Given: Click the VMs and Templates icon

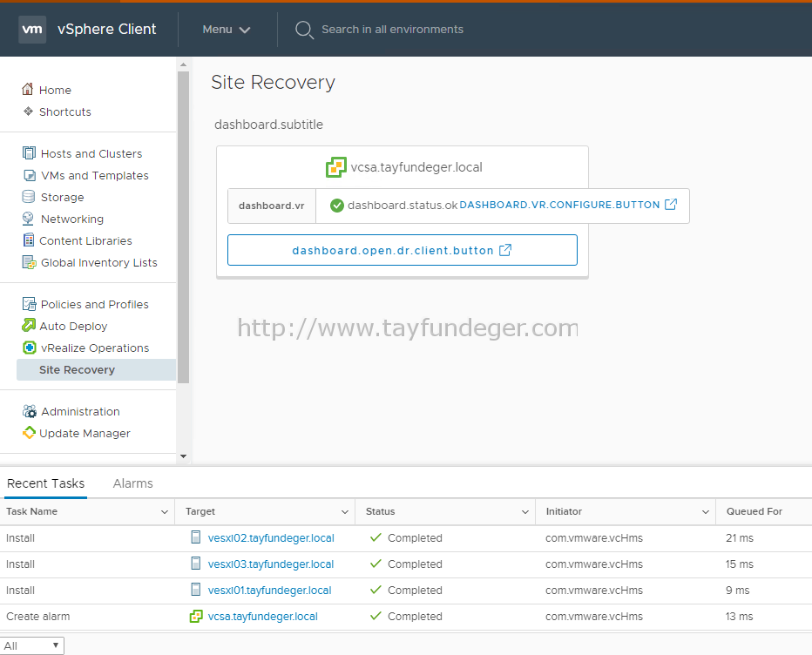Looking at the screenshot, I should pos(30,175).
